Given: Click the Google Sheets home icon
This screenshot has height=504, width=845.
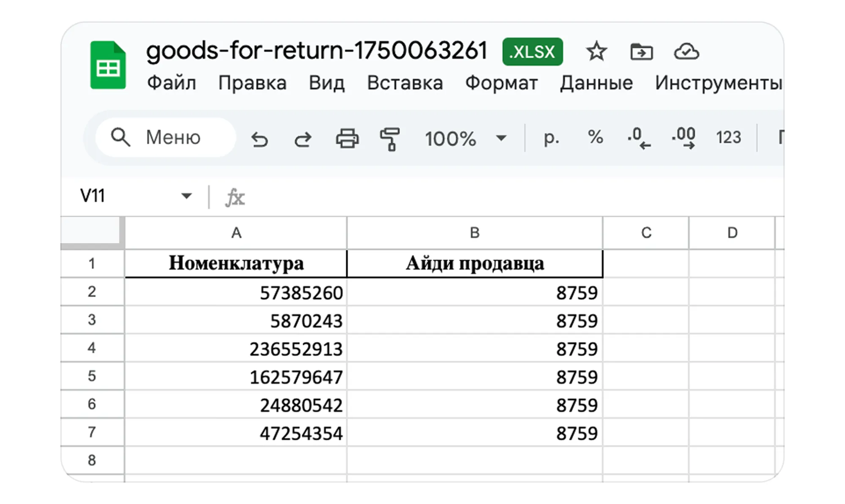Looking at the screenshot, I should (108, 65).
